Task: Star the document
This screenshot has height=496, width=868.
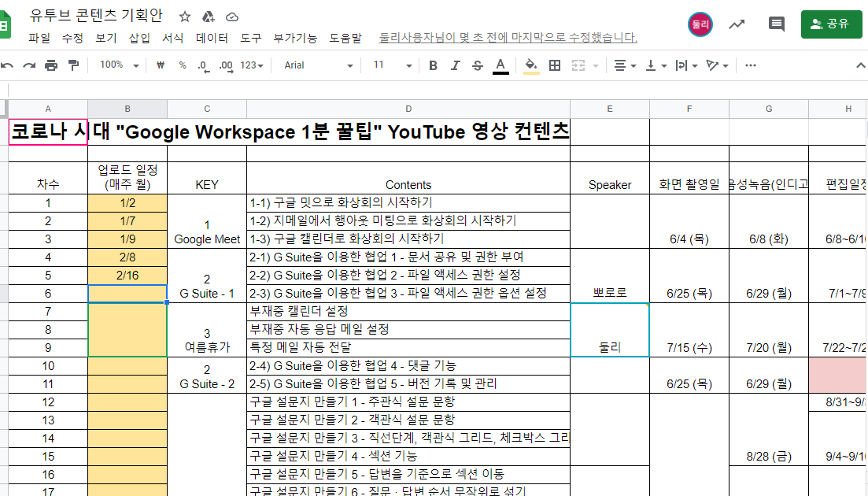Action: pyautogui.click(x=185, y=17)
